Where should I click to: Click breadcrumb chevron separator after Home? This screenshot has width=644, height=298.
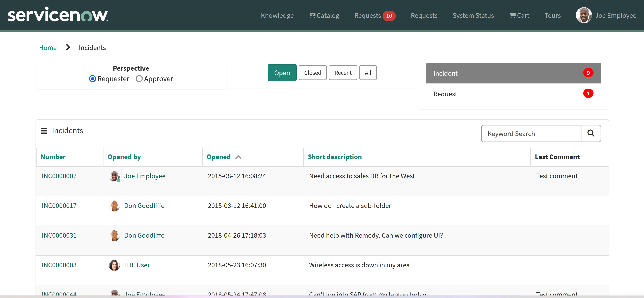[68, 47]
